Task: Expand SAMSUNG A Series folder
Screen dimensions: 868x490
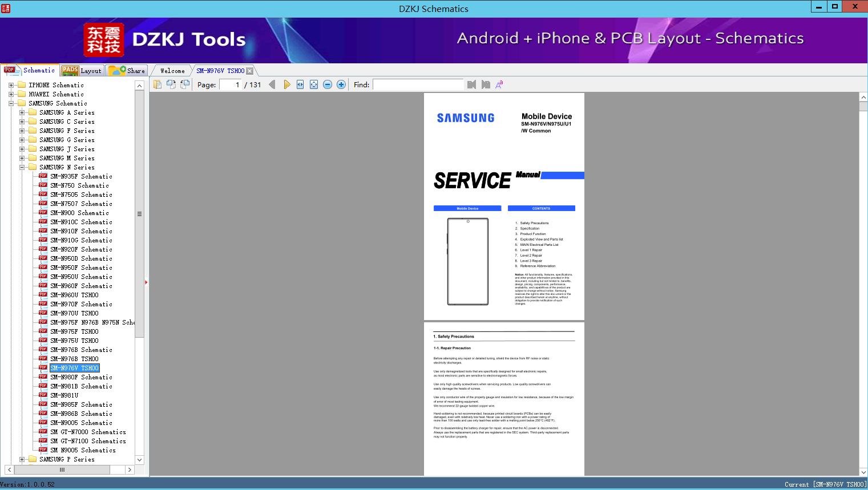Action: [x=22, y=112]
